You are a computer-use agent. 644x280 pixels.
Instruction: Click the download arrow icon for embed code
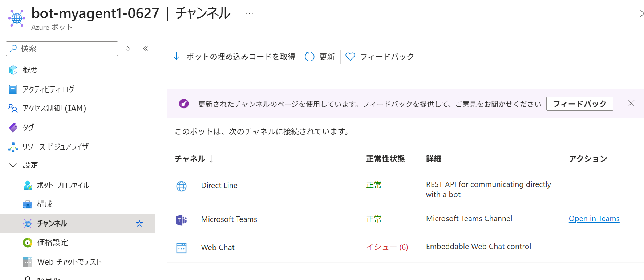tap(177, 57)
